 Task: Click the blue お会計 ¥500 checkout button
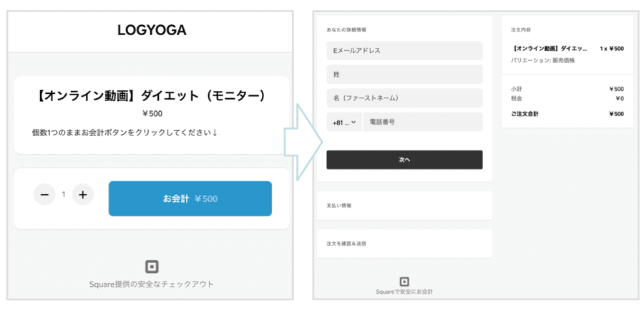coord(190,198)
